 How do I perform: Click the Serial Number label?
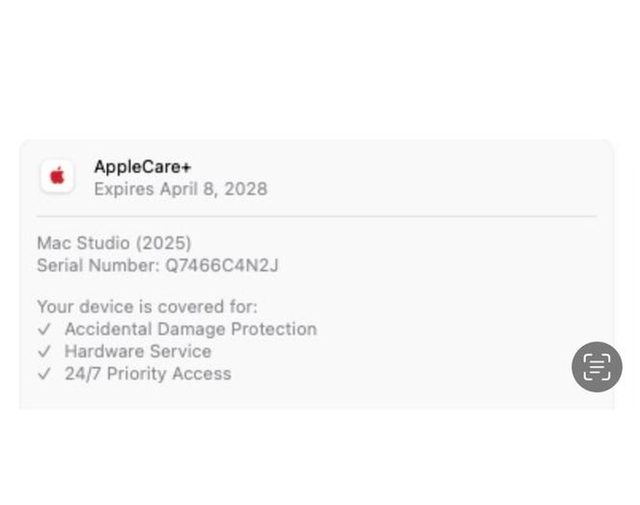tap(97, 265)
